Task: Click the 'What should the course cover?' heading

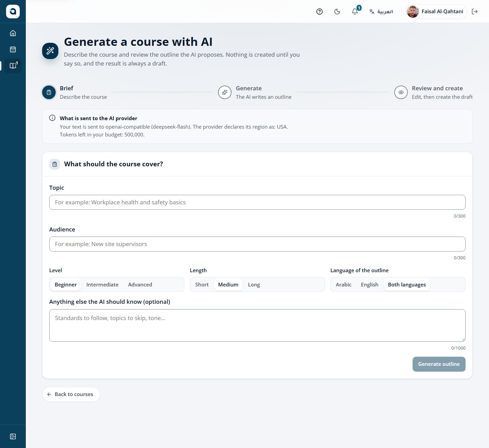Action: pos(113,164)
